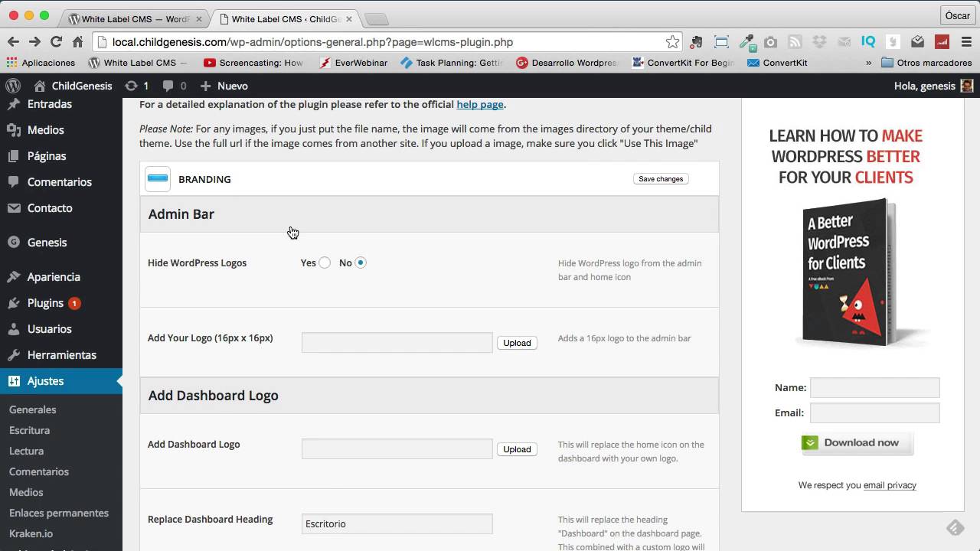
Task: Click the browser address bar URL
Action: tap(312, 42)
